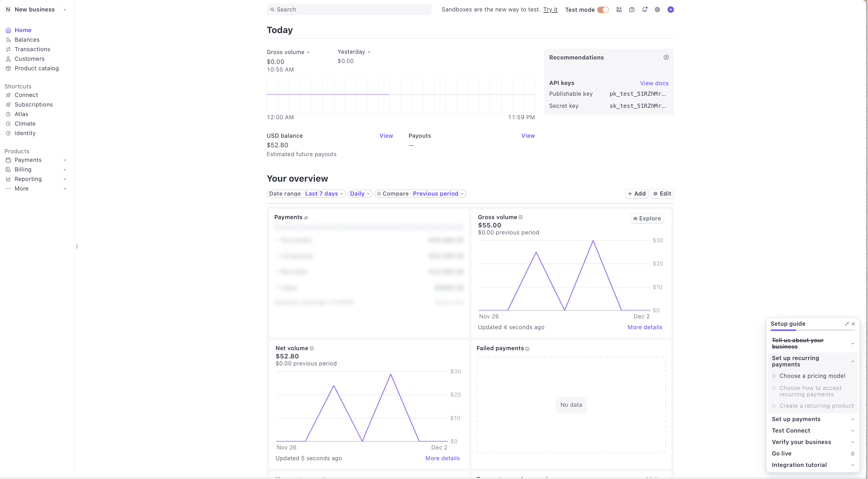This screenshot has height=479, width=868.
Task: Toggle Test mode switch off
Action: click(x=603, y=10)
